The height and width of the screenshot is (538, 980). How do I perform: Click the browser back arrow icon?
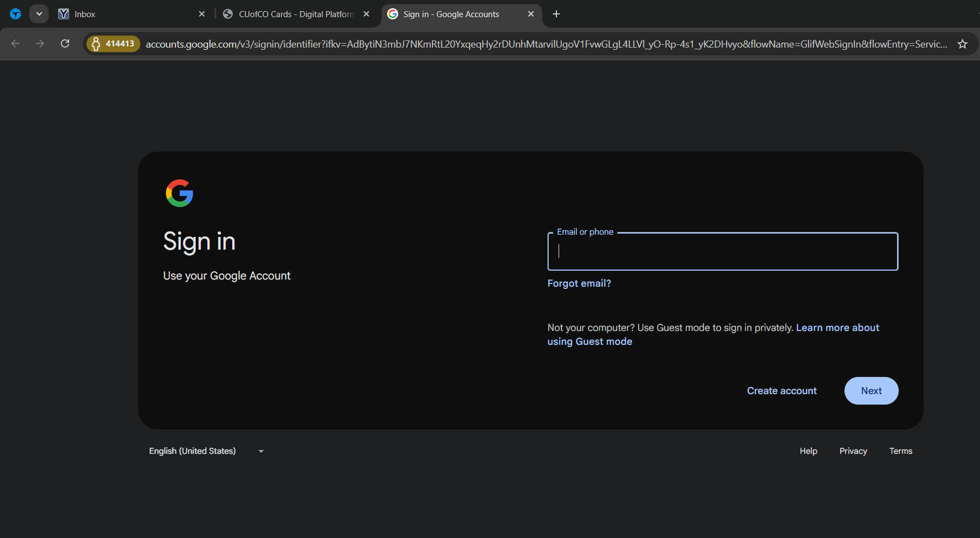(15, 44)
